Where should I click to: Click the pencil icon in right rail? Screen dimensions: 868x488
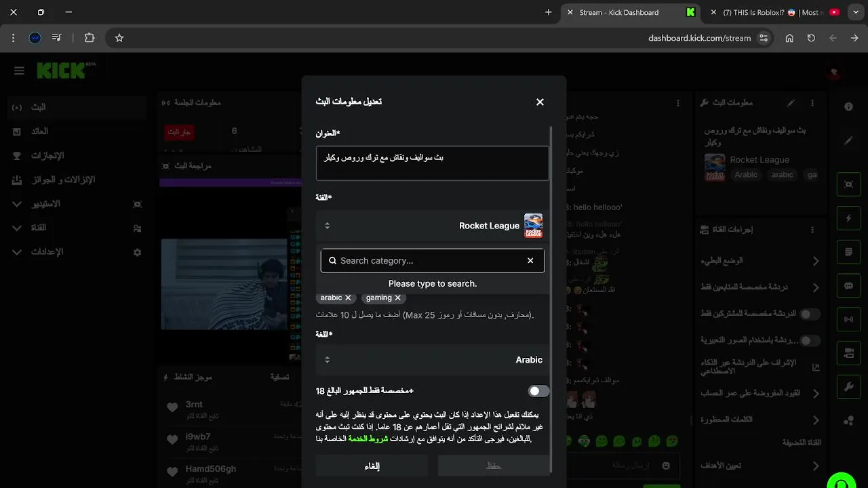click(849, 140)
